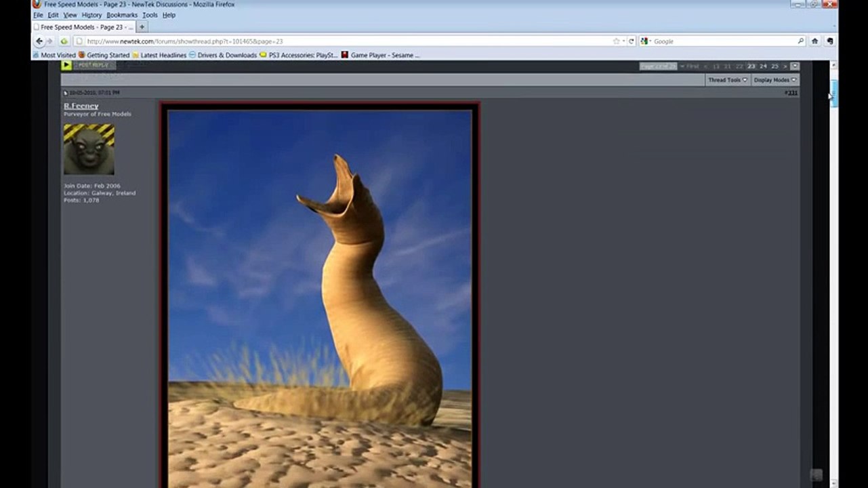Open the page-jump dropdown arrow after pagination

(795, 66)
